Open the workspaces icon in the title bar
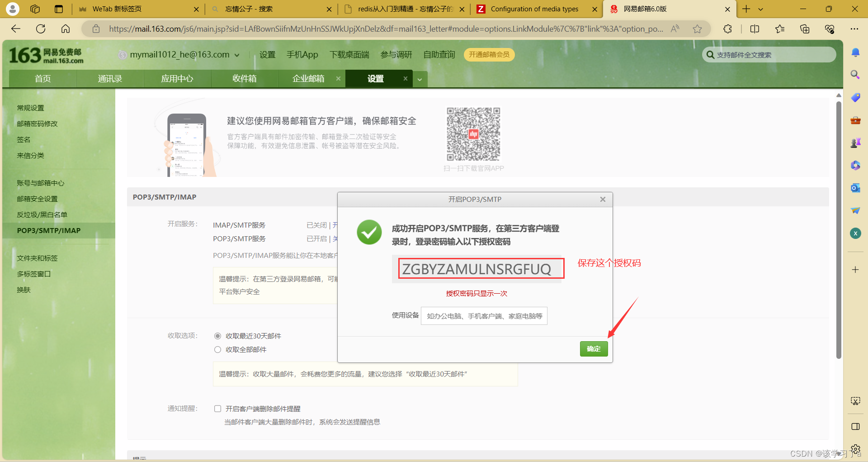The width and height of the screenshot is (868, 462). (35, 9)
